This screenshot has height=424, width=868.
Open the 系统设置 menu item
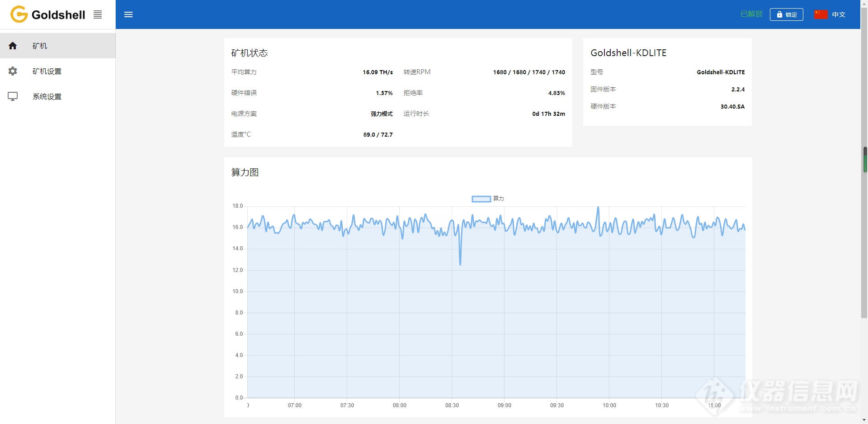click(x=57, y=96)
